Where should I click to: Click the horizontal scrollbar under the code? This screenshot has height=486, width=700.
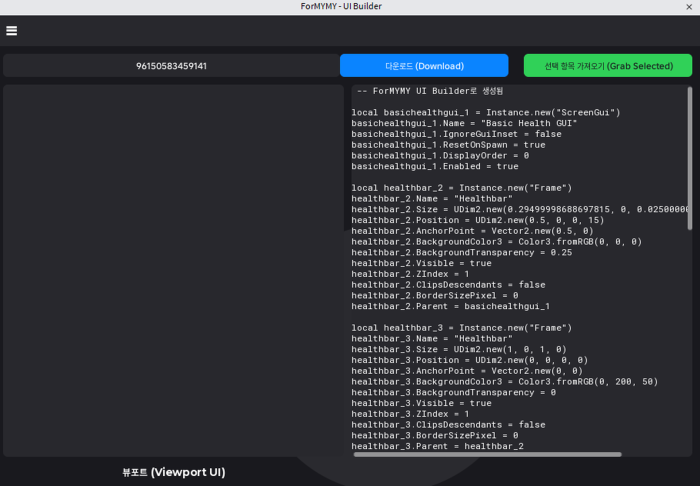click(x=488, y=454)
